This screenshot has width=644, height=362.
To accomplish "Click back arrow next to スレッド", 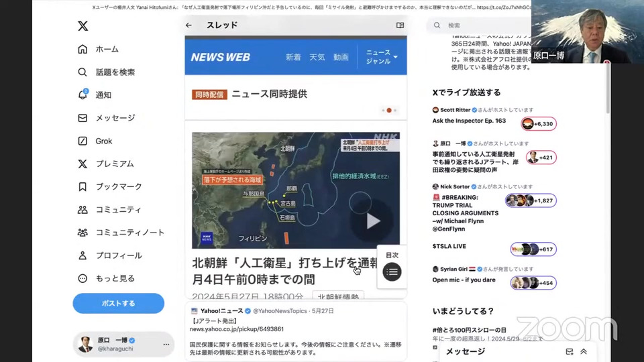I will coord(189,25).
